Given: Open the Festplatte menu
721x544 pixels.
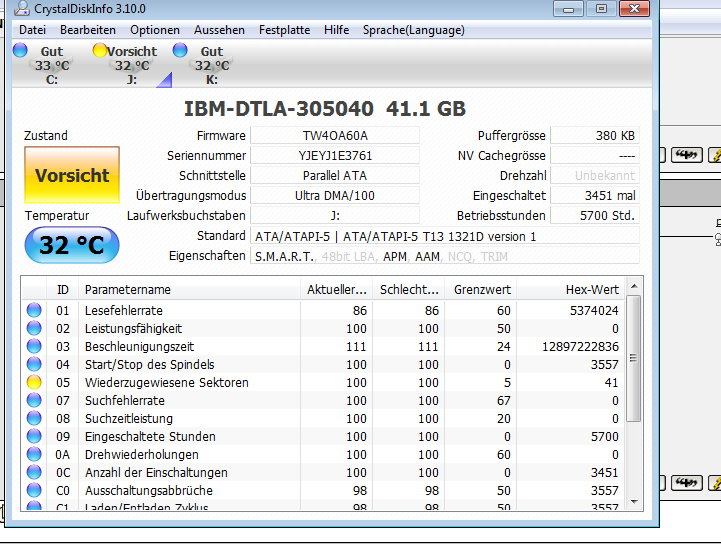Looking at the screenshot, I should (x=284, y=30).
